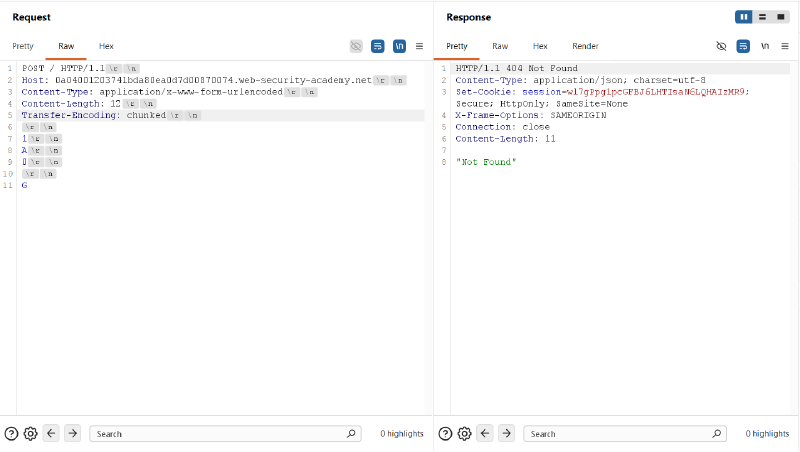Click chunk data A on line 8
800x452 pixels.
coord(24,150)
